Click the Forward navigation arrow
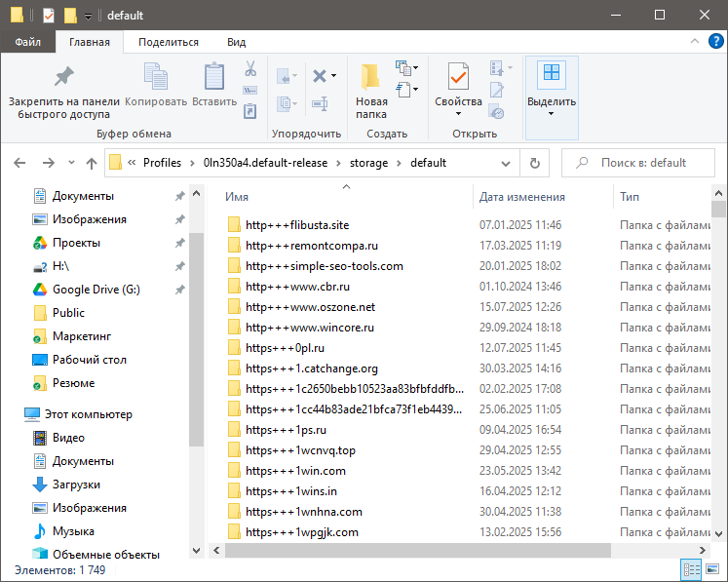Screen dimensions: 728x582 [x=49, y=163]
